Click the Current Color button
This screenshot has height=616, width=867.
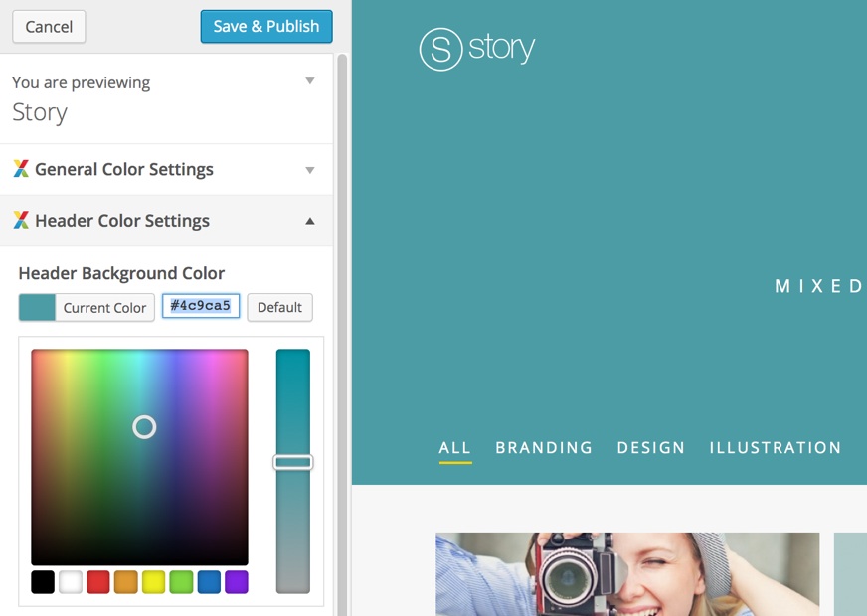point(87,308)
